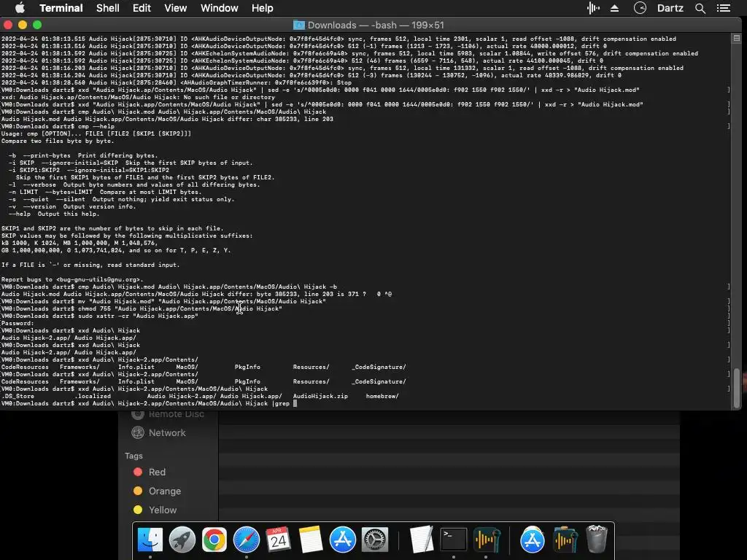747x560 pixels.
Task: Click the terminal prompt line ending with grep
Action: 149,403
